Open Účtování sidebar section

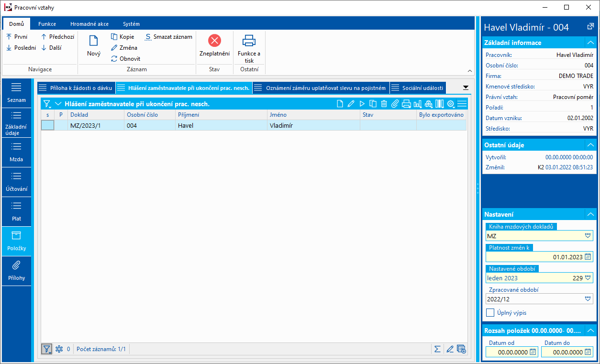click(x=17, y=182)
